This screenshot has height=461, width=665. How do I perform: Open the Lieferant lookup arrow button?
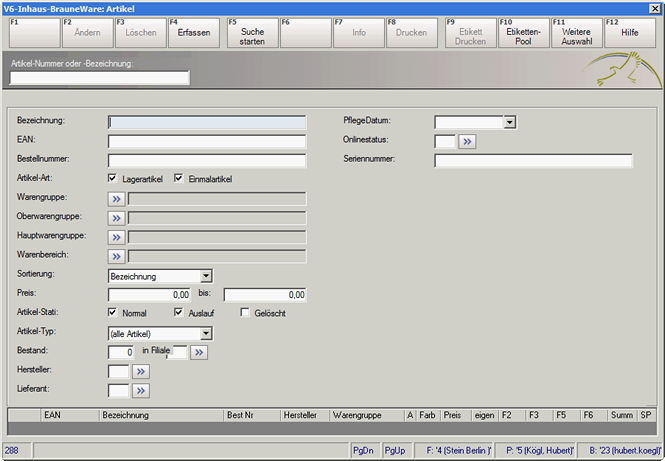point(141,390)
